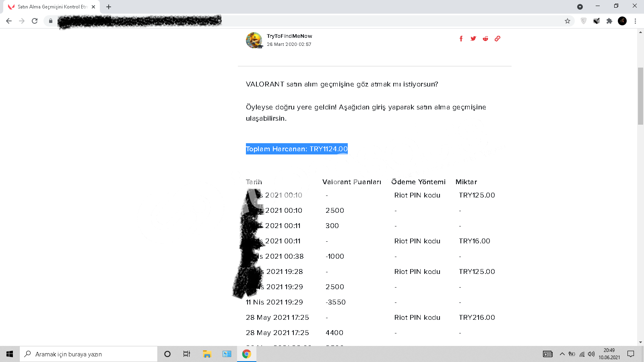Share the post on Facebook
The image size is (644, 362).
461,39
